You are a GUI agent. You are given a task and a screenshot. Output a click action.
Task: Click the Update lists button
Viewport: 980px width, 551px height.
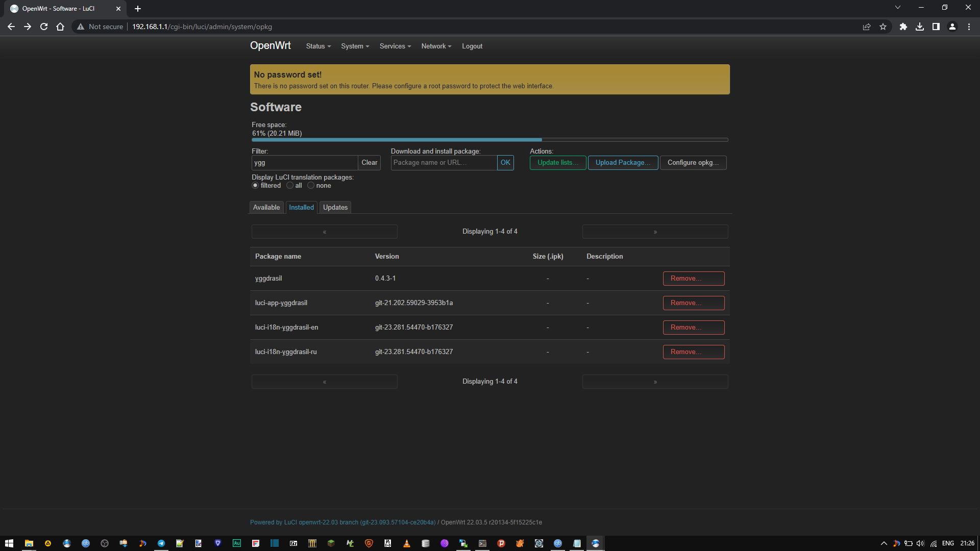click(x=557, y=162)
